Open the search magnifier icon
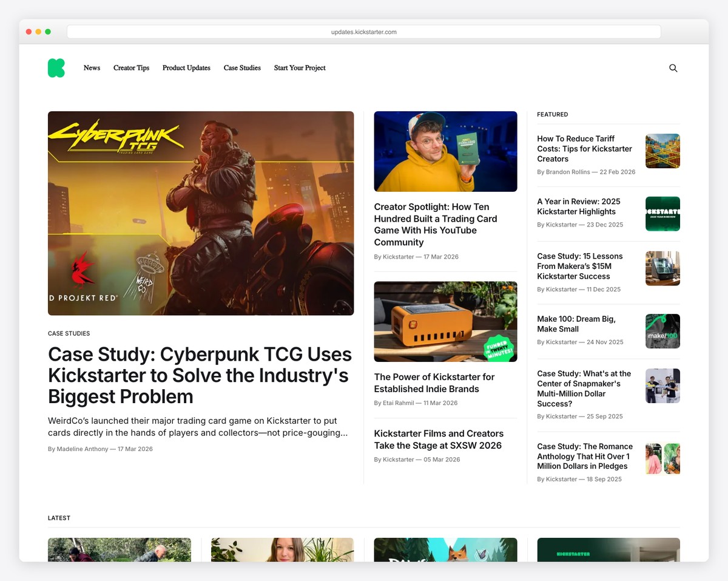This screenshot has width=728, height=581. 673,68
